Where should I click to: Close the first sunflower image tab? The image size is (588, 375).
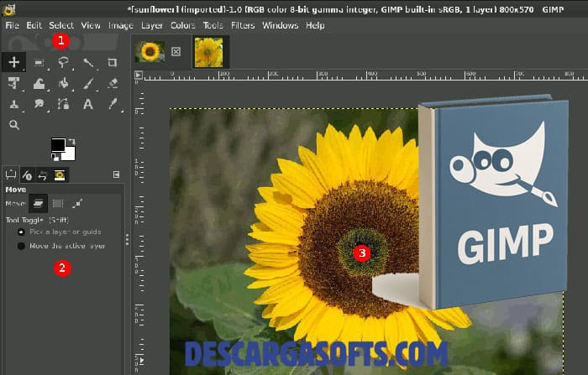(x=176, y=52)
